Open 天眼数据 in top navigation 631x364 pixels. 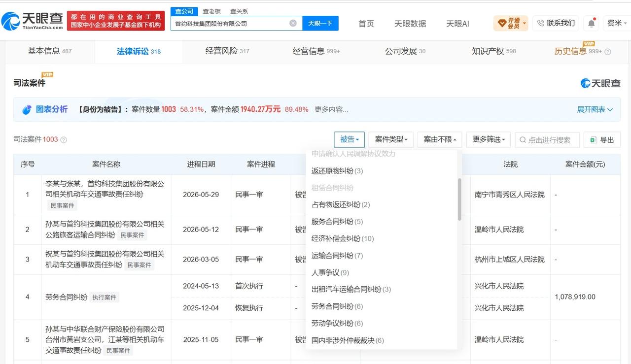[410, 24]
